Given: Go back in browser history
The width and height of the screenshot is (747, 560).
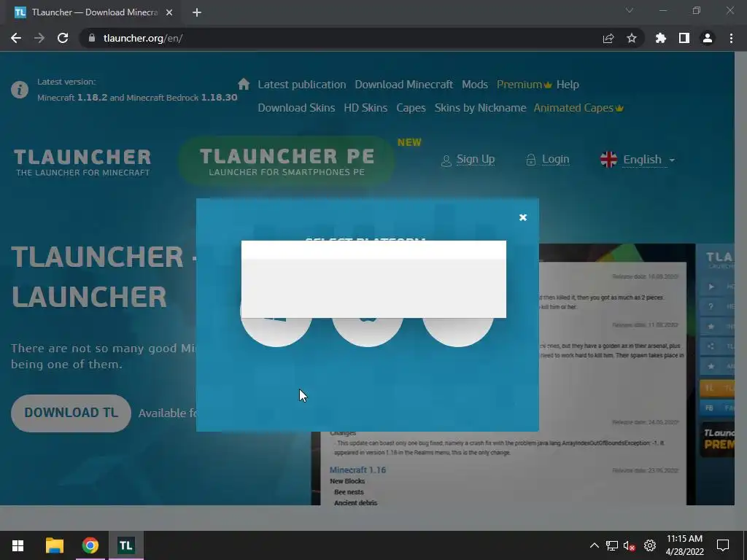Looking at the screenshot, I should coord(16,38).
